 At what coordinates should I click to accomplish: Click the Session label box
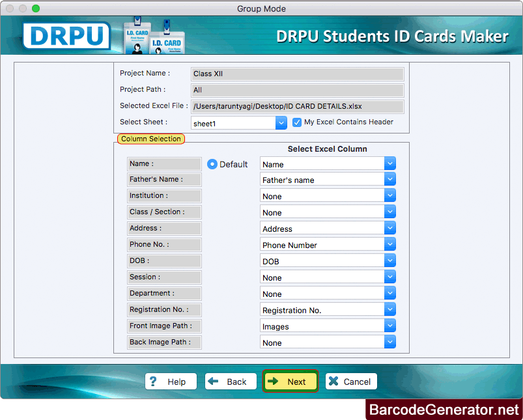click(164, 277)
